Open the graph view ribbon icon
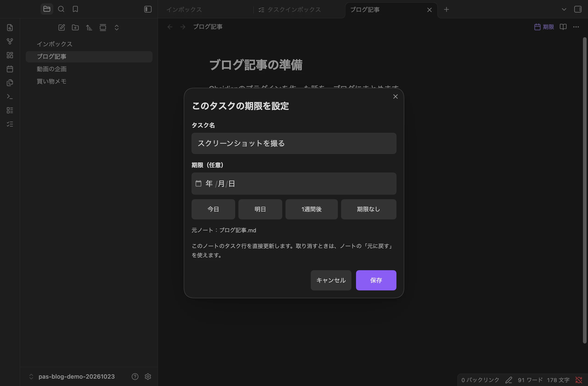The height and width of the screenshot is (386, 588). (10, 41)
